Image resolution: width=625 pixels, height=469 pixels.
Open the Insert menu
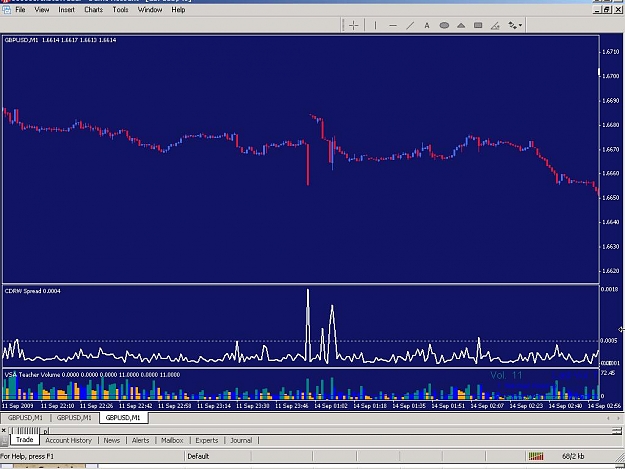coord(66,10)
